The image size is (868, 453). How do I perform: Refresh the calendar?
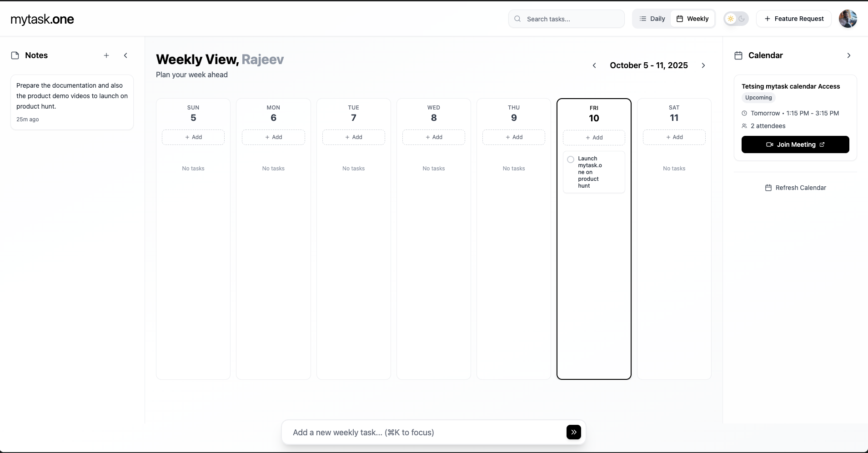(x=795, y=188)
